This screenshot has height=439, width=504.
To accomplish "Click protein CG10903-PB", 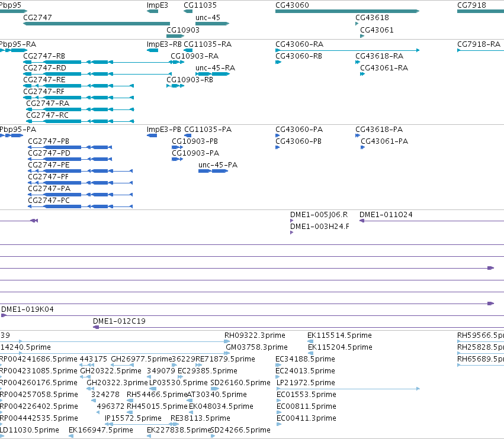I will [195, 141].
